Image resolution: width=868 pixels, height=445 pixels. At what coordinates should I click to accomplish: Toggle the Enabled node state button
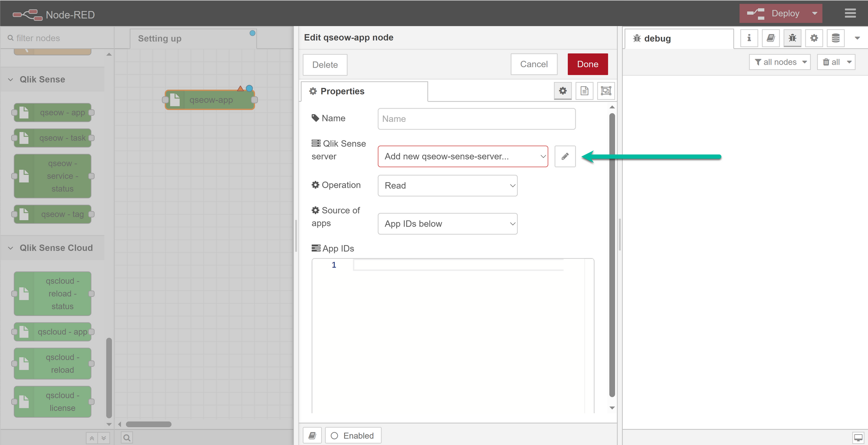(353, 435)
